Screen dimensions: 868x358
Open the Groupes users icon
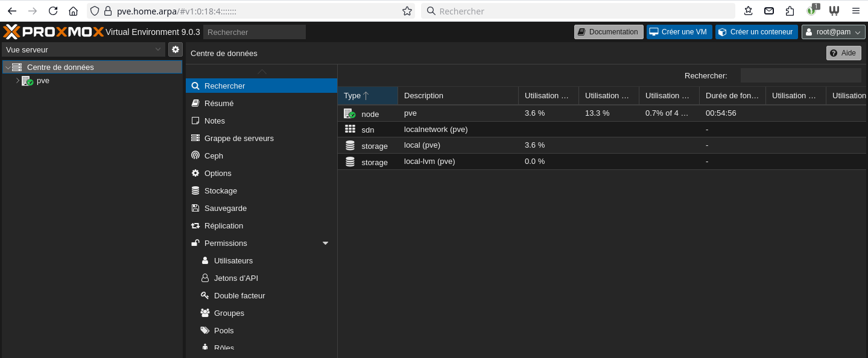coord(205,313)
